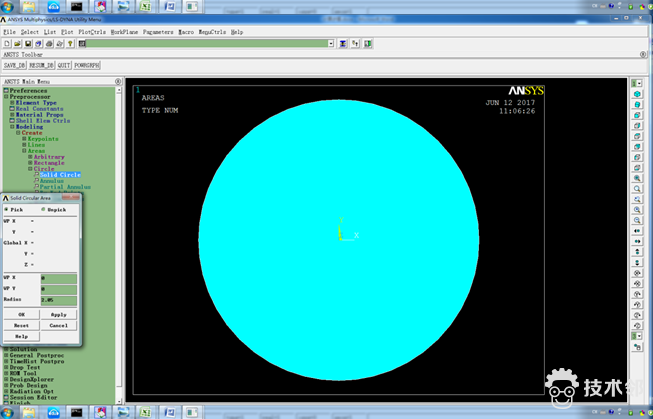Viewport: 653px width, 419px height.
Task: Collapse the Preprocessor tree node
Action: coord(6,97)
